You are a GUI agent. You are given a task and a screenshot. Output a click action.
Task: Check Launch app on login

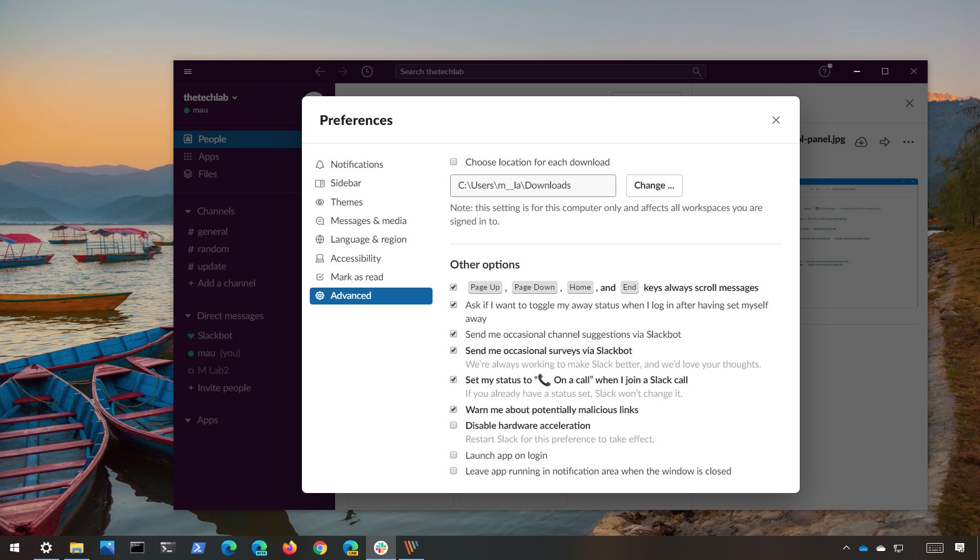[453, 455]
